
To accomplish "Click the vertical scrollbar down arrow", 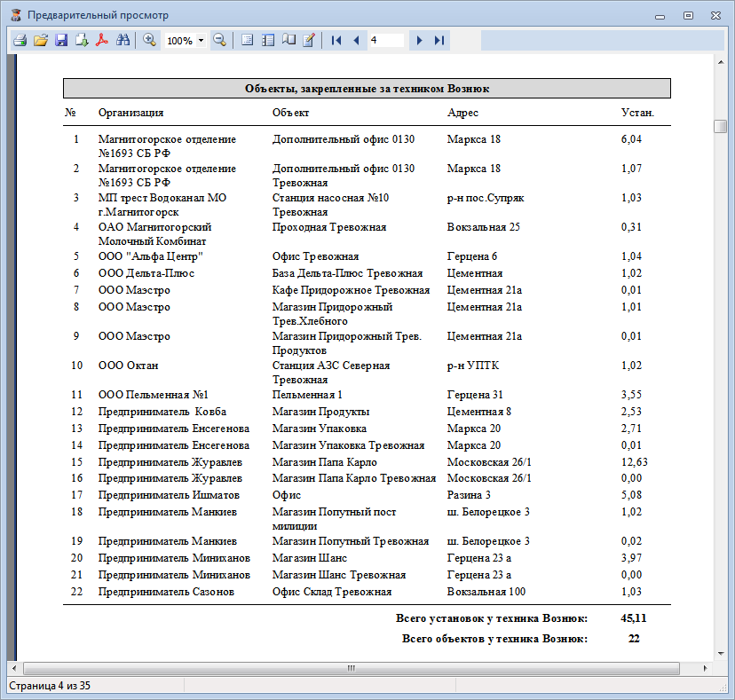I will click(x=721, y=654).
